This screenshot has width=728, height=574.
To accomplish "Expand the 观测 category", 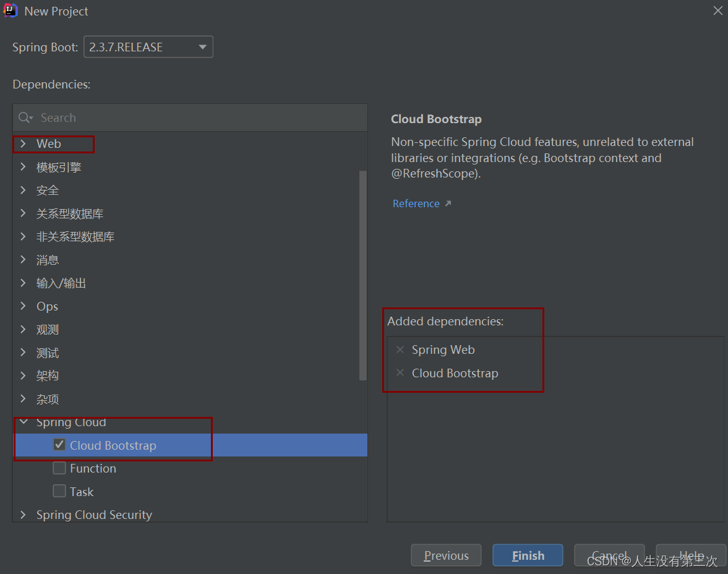I will (23, 329).
